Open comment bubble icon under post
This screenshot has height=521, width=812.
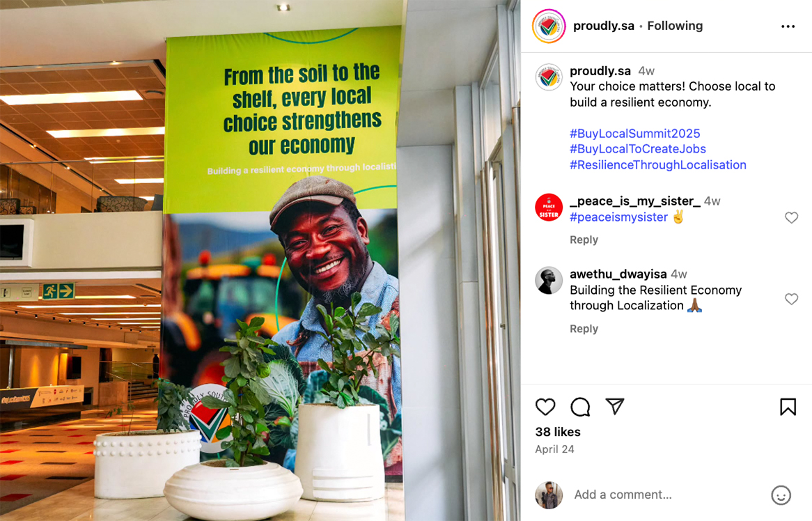[580, 407]
